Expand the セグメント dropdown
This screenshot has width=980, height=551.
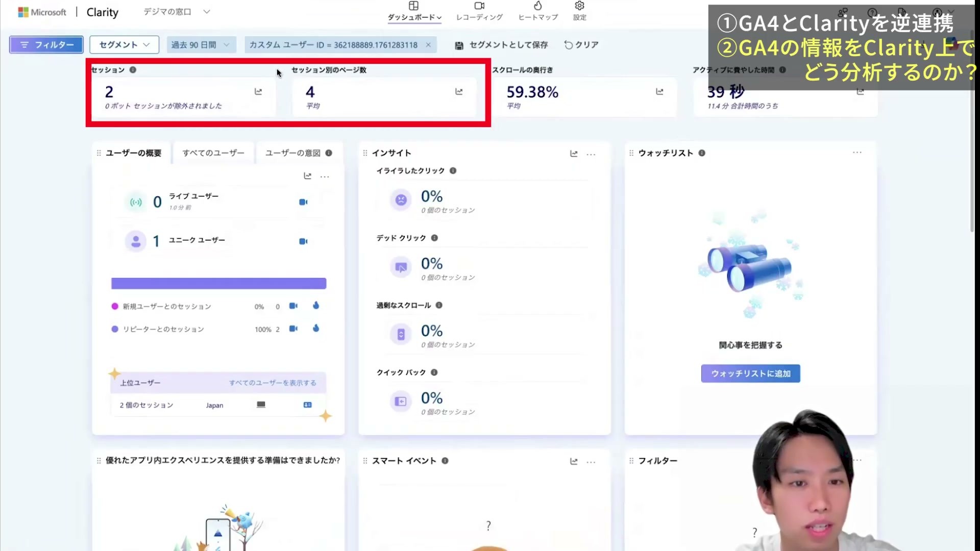124,45
